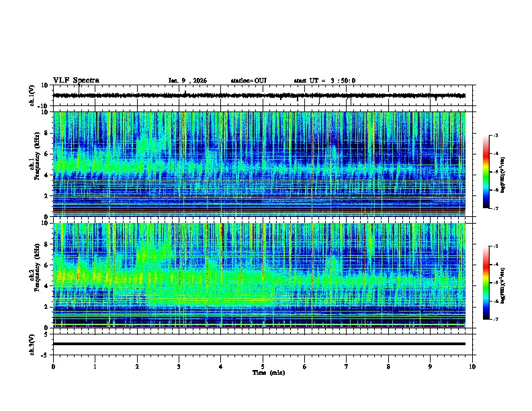This screenshot has height=411, width=532.
Task: Click the '6' kHz tick on ch.2 frequency axis
Action: 47,265
